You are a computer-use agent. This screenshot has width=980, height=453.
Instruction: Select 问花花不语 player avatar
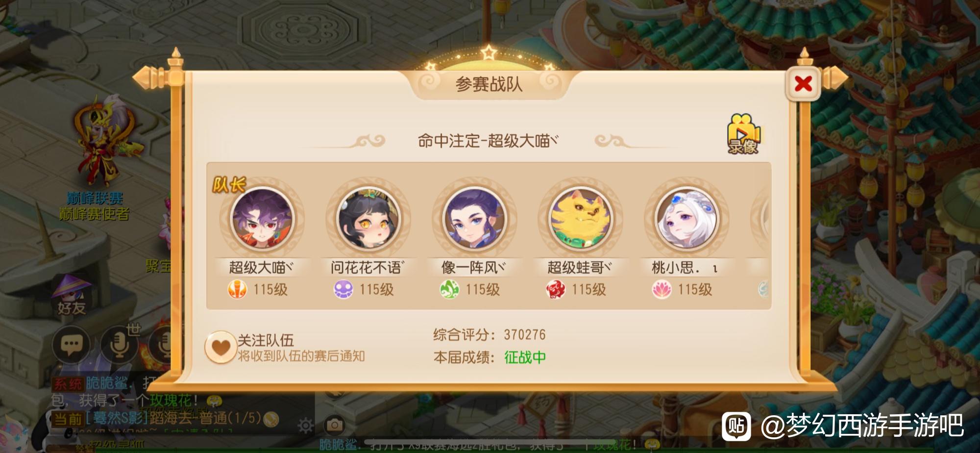tap(368, 219)
